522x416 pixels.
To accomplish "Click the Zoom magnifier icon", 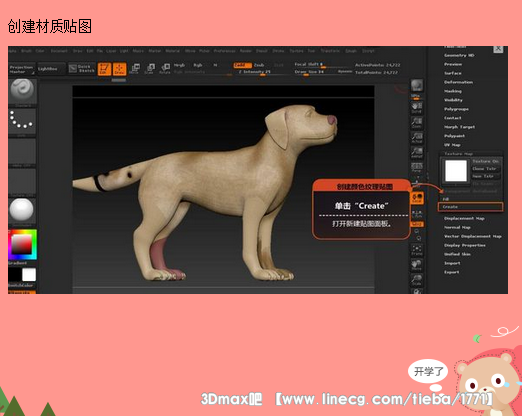I will pos(417,122).
